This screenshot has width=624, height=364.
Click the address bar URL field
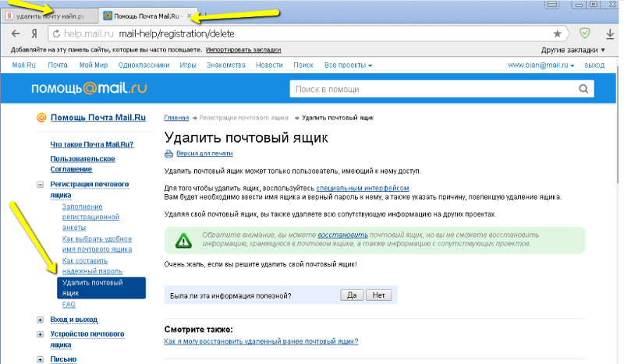303,34
